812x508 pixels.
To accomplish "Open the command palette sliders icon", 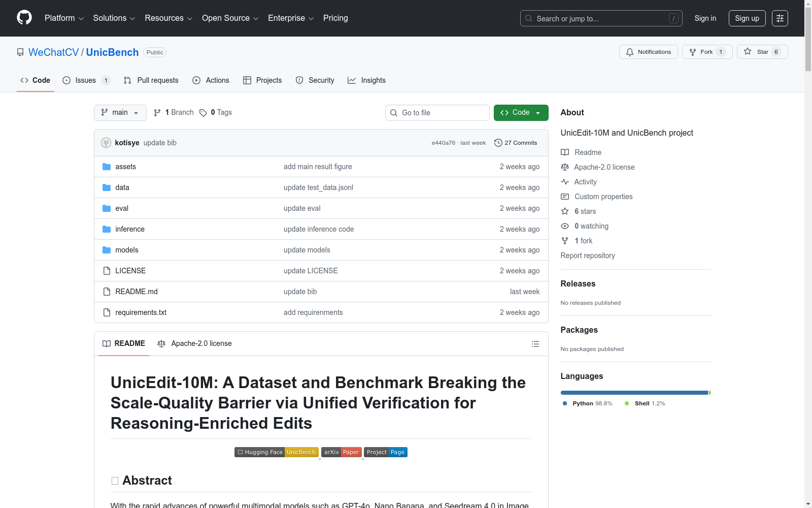I will pyautogui.click(x=780, y=18).
